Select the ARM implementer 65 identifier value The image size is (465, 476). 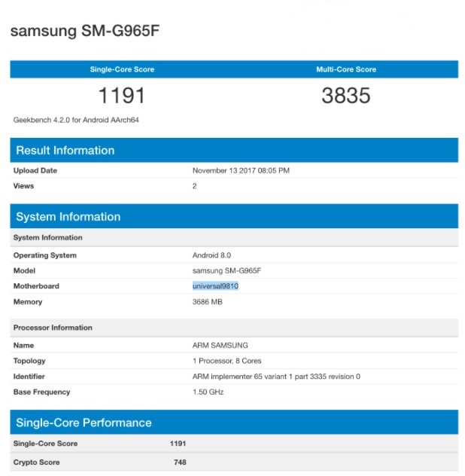[276, 377]
